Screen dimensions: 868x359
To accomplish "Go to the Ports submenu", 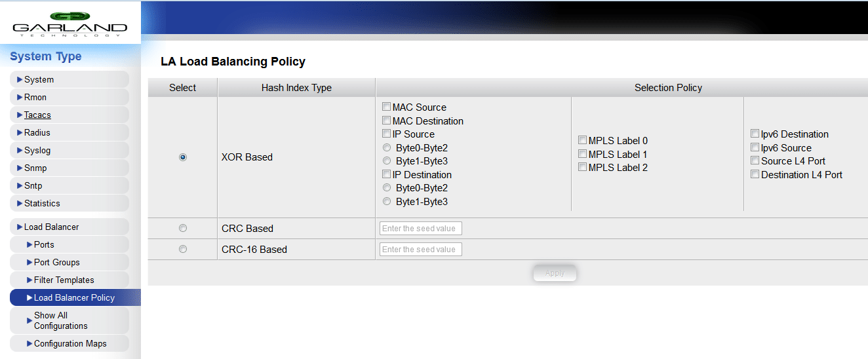I will 69,244.
